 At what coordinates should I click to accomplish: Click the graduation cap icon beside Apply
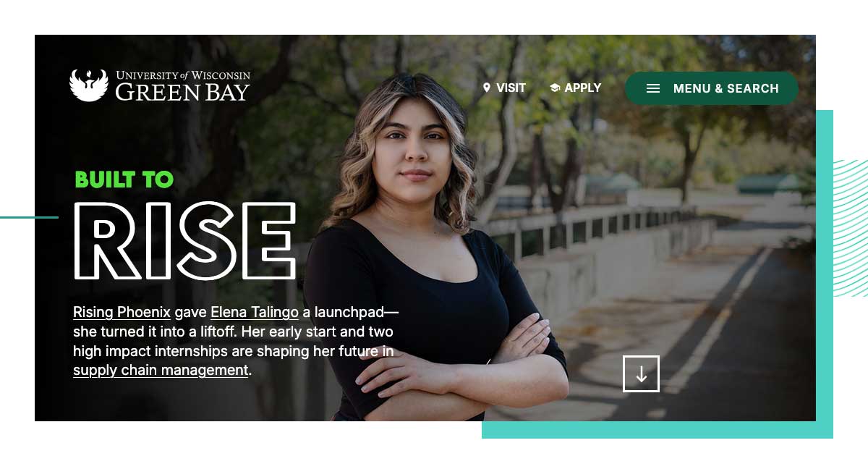(x=555, y=88)
